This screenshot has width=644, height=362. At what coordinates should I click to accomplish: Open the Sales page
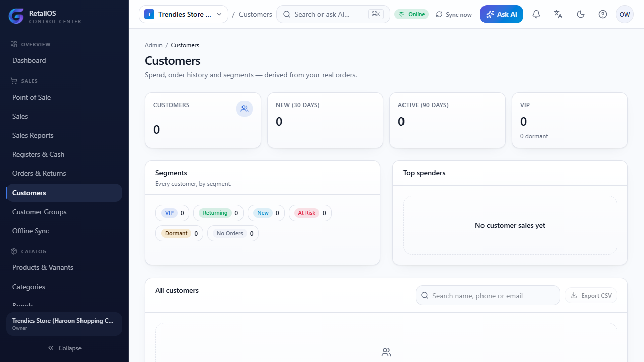pyautogui.click(x=64, y=116)
